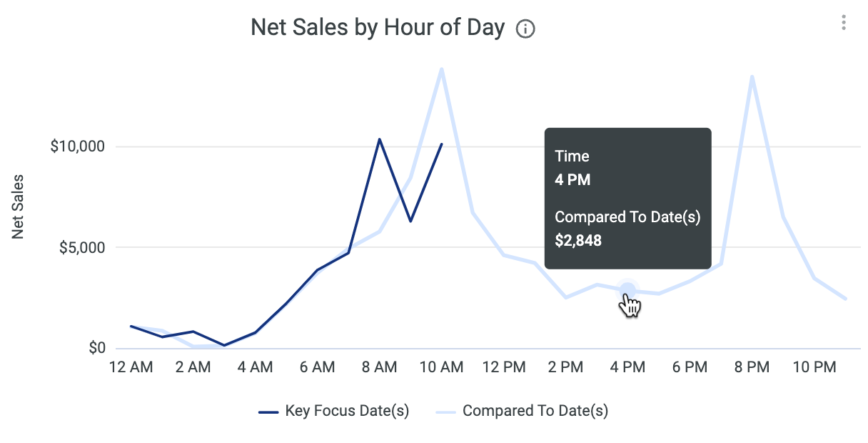
Task: Click the Net Sales by Hour of Day title
Action: [x=378, y=28]
